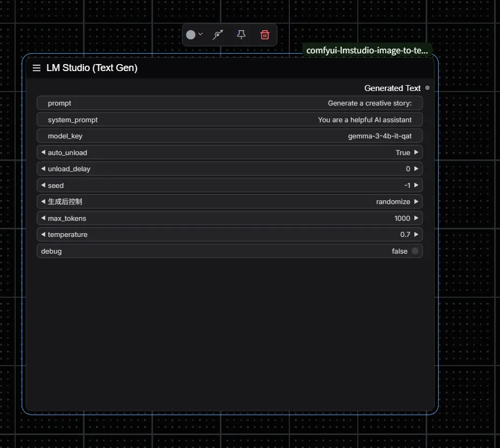
Task: Edit the system_prompt field
Action: coord(230,120)
